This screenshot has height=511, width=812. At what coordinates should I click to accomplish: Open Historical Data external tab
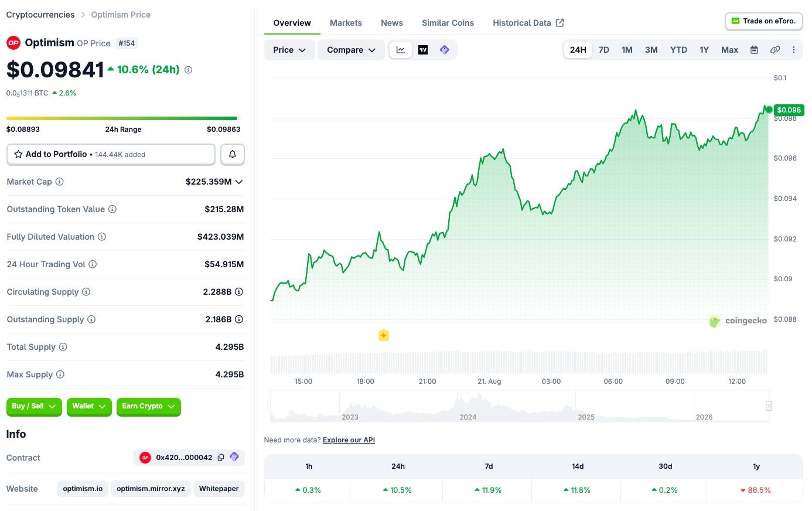(528, 23)
